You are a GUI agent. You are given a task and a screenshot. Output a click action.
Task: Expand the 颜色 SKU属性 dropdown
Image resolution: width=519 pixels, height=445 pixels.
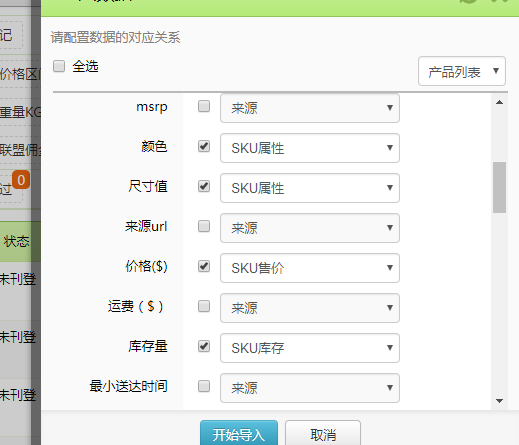tap(310, 148)
